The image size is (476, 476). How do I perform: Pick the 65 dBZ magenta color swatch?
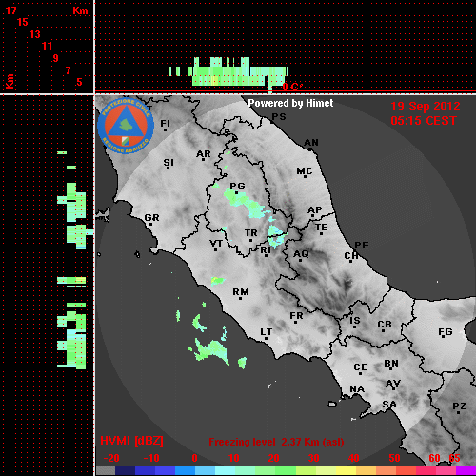click(466, 470)
